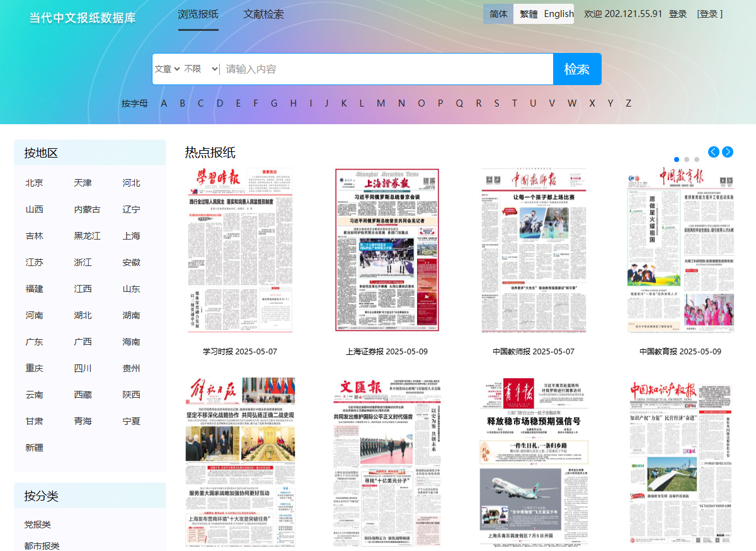Open the 文章 search type dropdown
The image size is (756, 551).
pos(168,69)
